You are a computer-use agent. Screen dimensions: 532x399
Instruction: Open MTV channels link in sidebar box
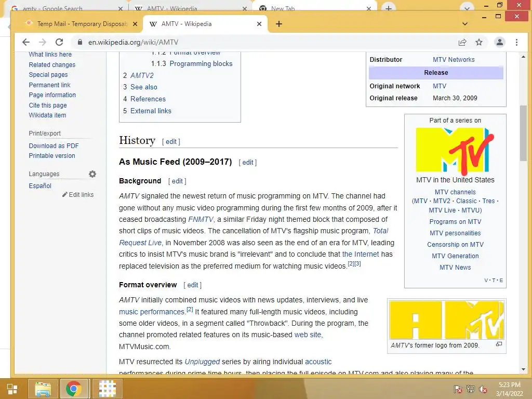(455, 192)
